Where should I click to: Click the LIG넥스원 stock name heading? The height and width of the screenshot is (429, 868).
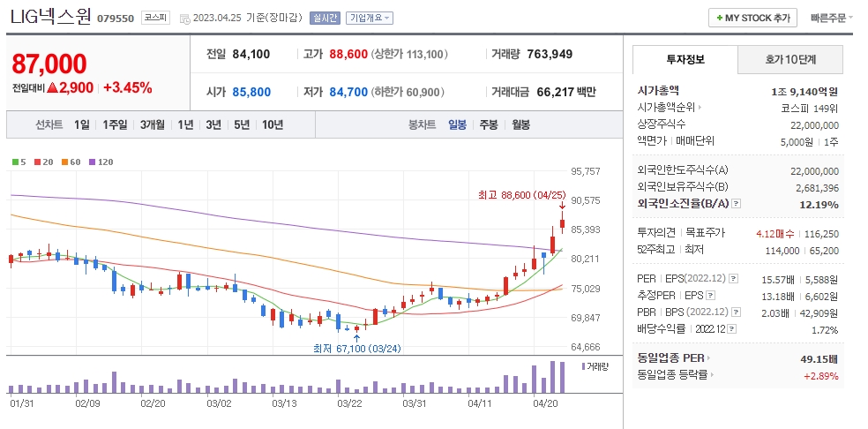(x=51, y=17)
